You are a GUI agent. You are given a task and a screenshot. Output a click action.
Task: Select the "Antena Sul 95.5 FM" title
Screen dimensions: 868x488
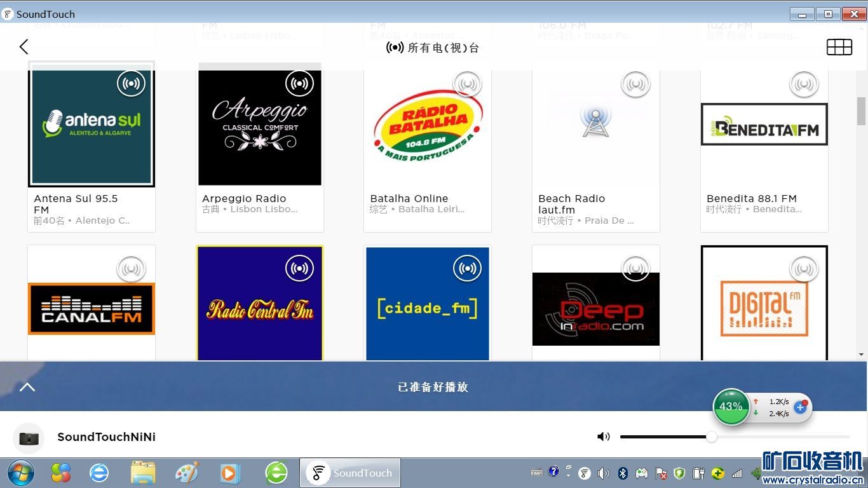pos(76,204)
